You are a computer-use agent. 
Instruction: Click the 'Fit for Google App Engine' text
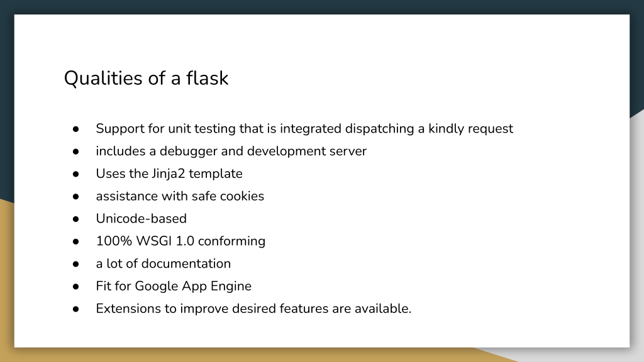pos(174,286)
